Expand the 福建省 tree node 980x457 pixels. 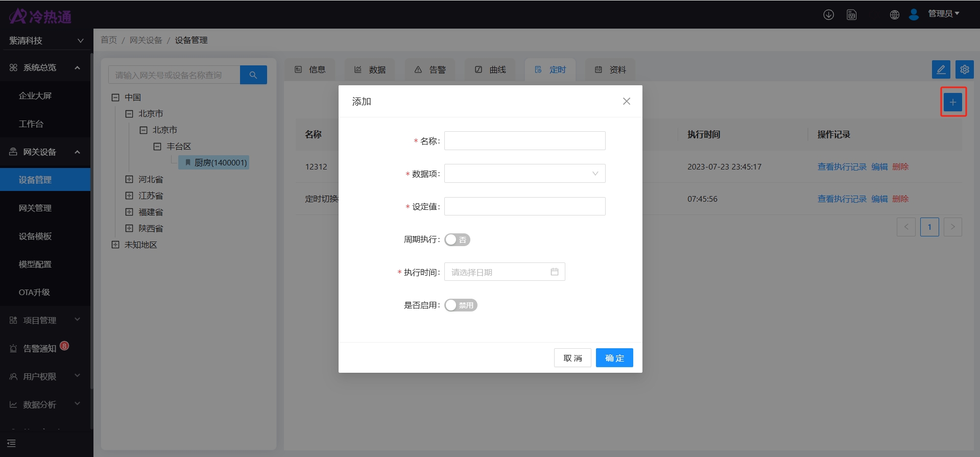129,212
